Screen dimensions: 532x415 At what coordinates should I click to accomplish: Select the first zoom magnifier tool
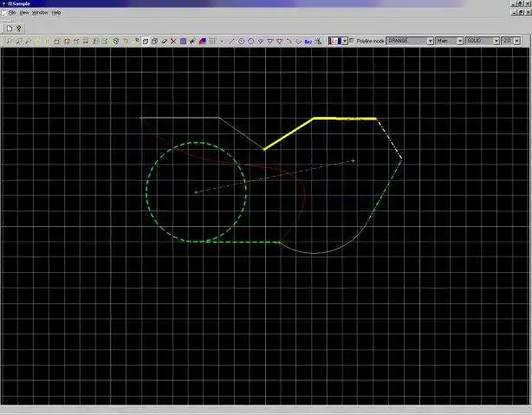point(9,42)
